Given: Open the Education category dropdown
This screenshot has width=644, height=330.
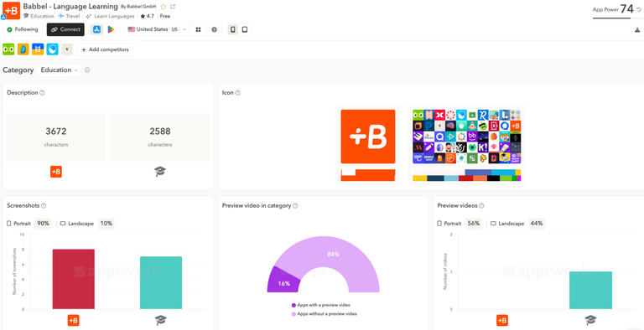Looking at the screenshot, I should 60,70.
